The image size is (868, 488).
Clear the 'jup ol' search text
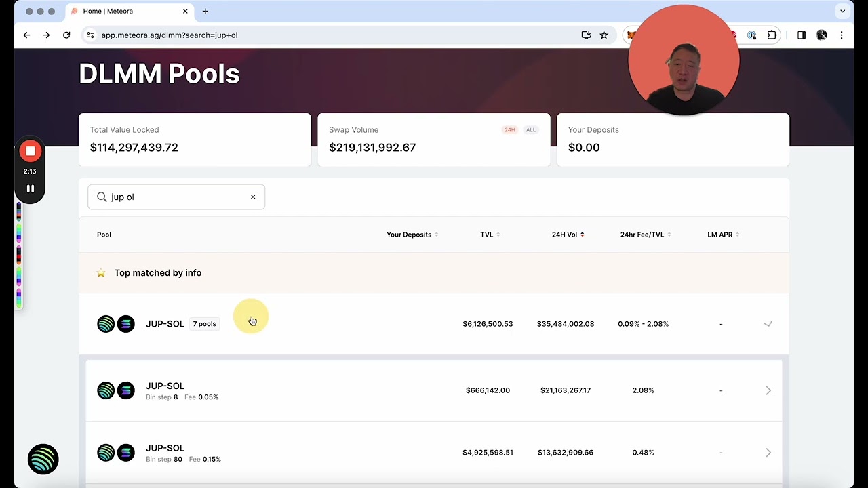[x=253, y=197]
